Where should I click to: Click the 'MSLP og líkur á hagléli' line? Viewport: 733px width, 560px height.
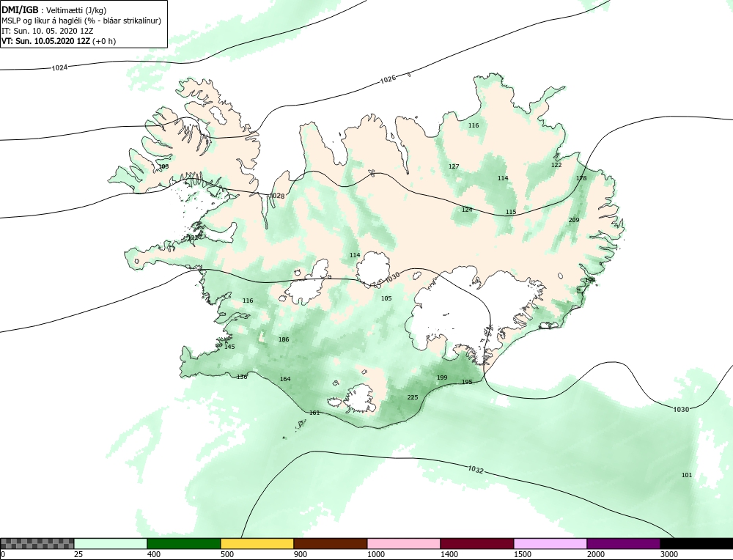click(81, 21)
